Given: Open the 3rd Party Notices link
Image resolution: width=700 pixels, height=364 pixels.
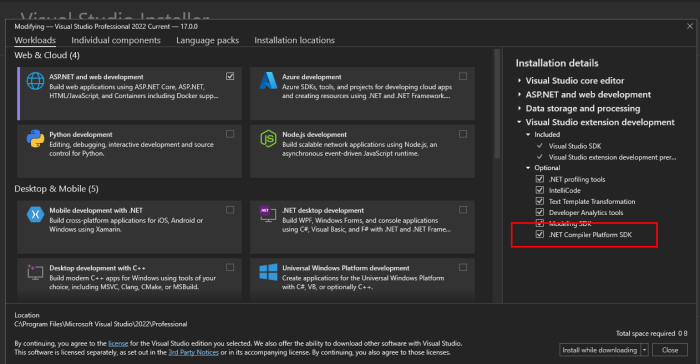Looking at the screenshot, I should coord(193,352).
